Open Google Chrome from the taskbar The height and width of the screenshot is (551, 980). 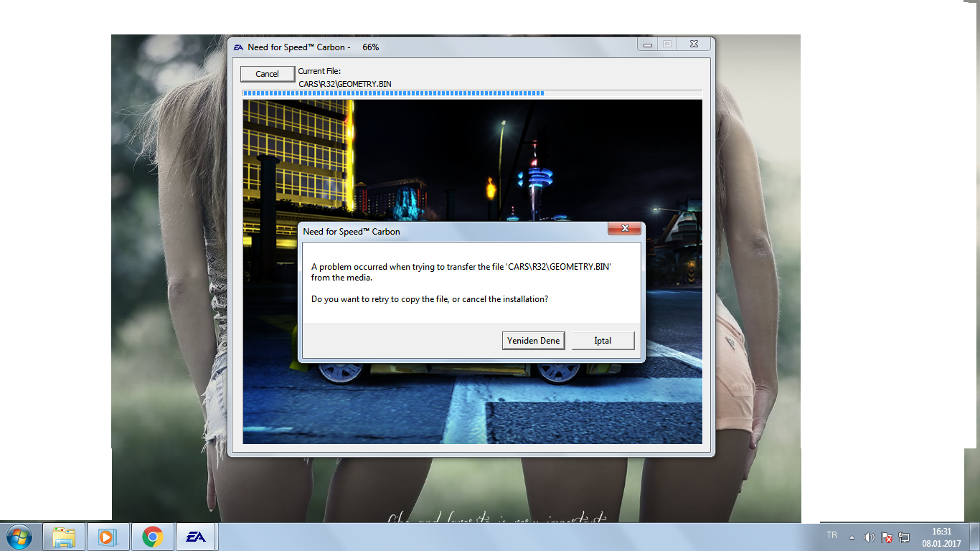(x=152, y=537)
